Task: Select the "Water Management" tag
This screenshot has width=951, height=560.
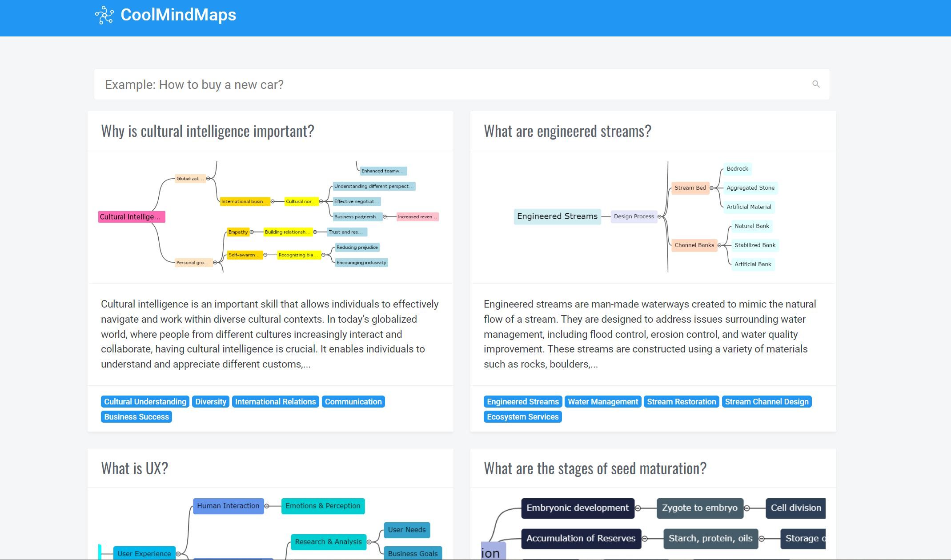Action: point(603,401)
